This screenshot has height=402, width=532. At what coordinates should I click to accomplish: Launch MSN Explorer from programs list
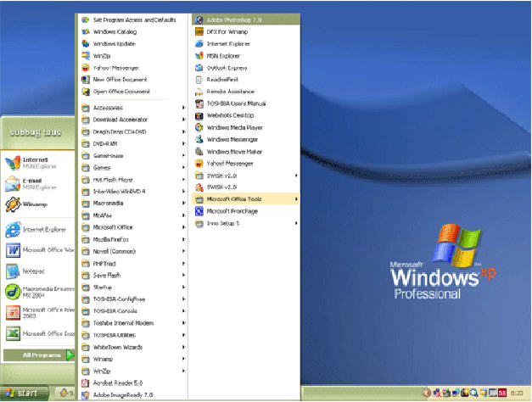point(246,56)
